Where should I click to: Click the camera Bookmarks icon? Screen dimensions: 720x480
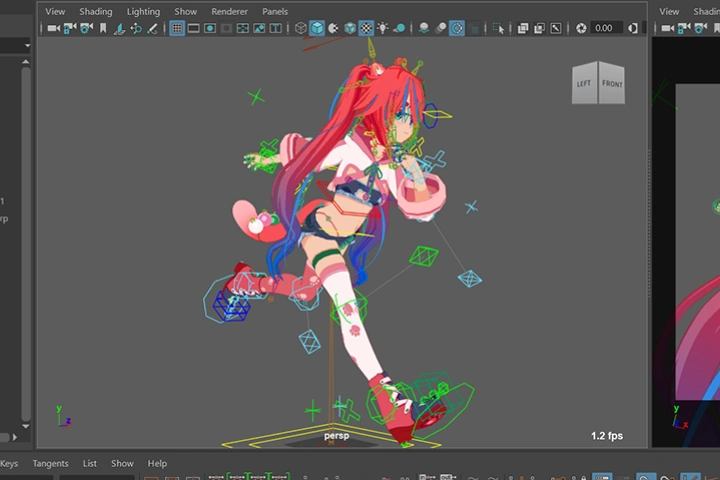(103, 28)
